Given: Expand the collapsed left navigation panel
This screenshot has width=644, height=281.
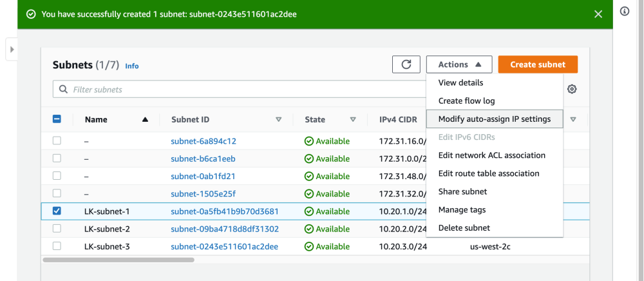Looking at the screenshot, I should click(12, 50).
